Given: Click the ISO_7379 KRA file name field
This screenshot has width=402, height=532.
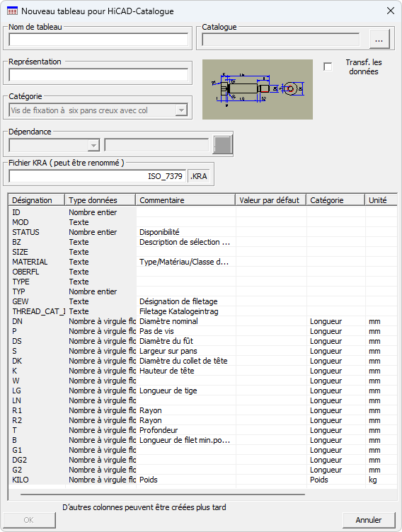Looking at the screenshot, I should 97,176.
